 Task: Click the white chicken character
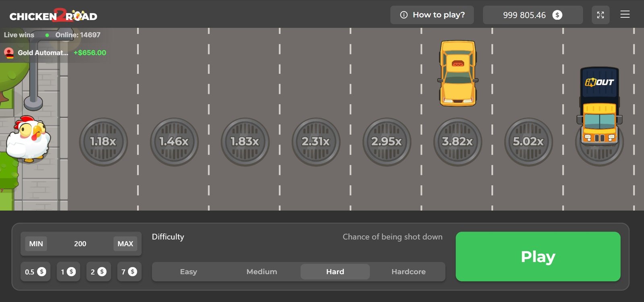pos(28,139)
